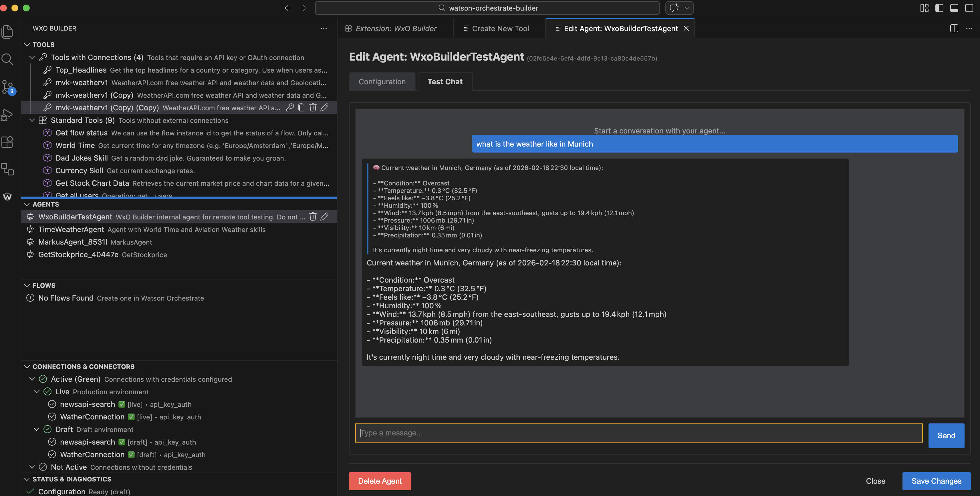The image size is (980, 496).
Task: Click the Save Changes button
Action: 936,481
